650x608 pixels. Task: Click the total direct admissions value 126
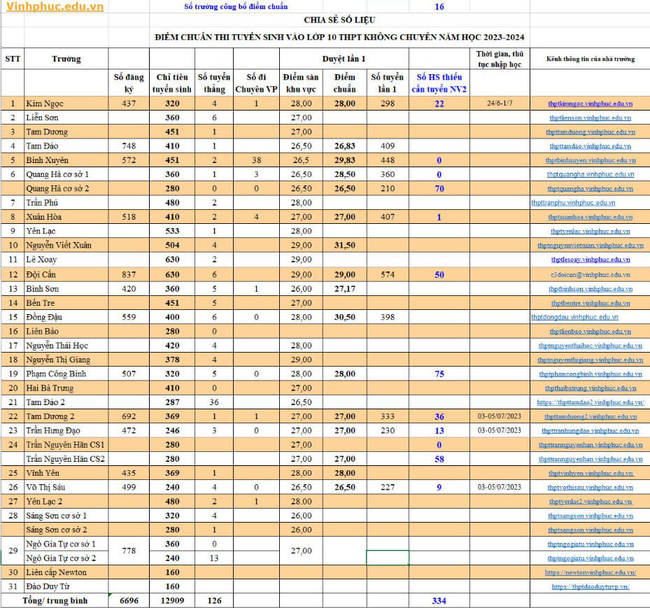click(x=214, y=601)
